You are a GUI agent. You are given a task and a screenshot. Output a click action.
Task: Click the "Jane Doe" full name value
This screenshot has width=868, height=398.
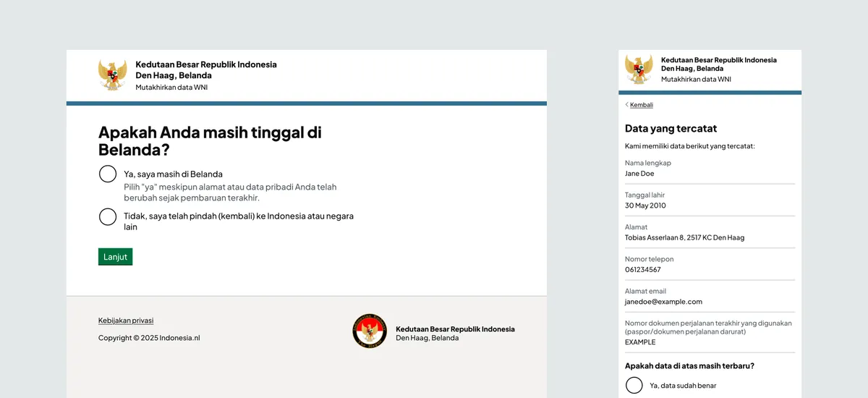pyautogui.click(x=639, y=174)
